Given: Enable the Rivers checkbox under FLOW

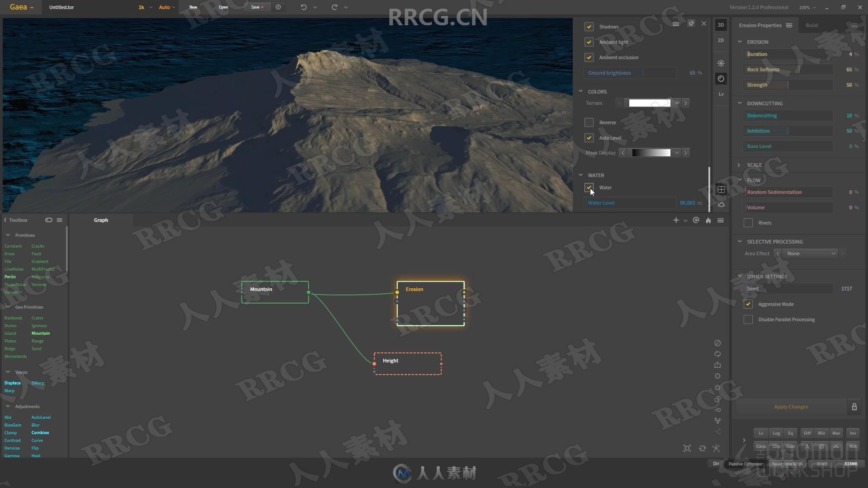Looking at the screenshot, I should [749, 222].
